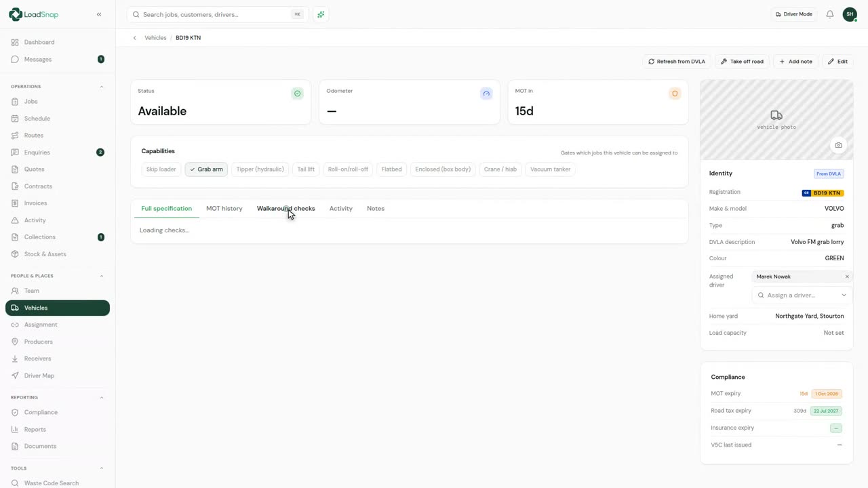Open the Enquiries section
The height and width of the screenshot is (488, 868).
click(x=58, y=152)
